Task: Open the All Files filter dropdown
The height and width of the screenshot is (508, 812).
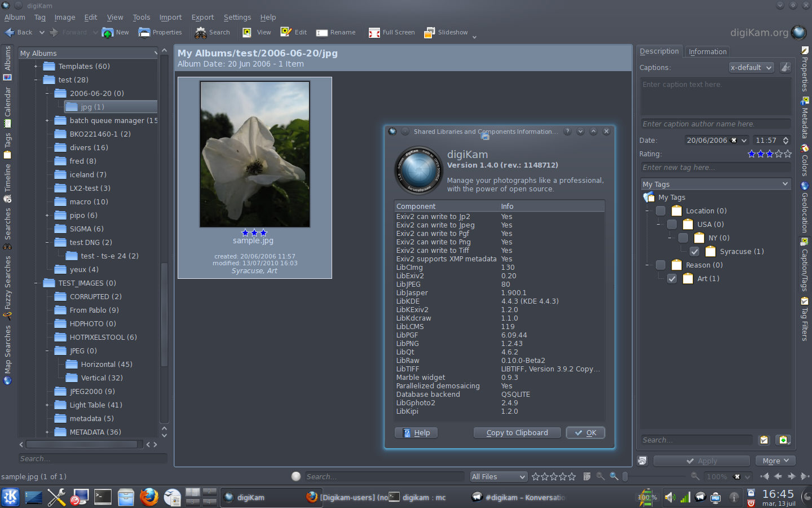Action: tap(498, 477)
